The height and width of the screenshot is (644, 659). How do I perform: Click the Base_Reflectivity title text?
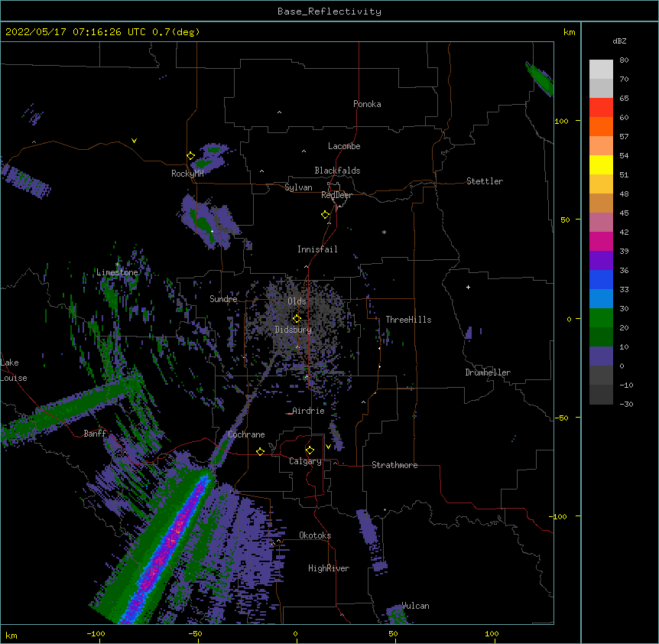329,11
